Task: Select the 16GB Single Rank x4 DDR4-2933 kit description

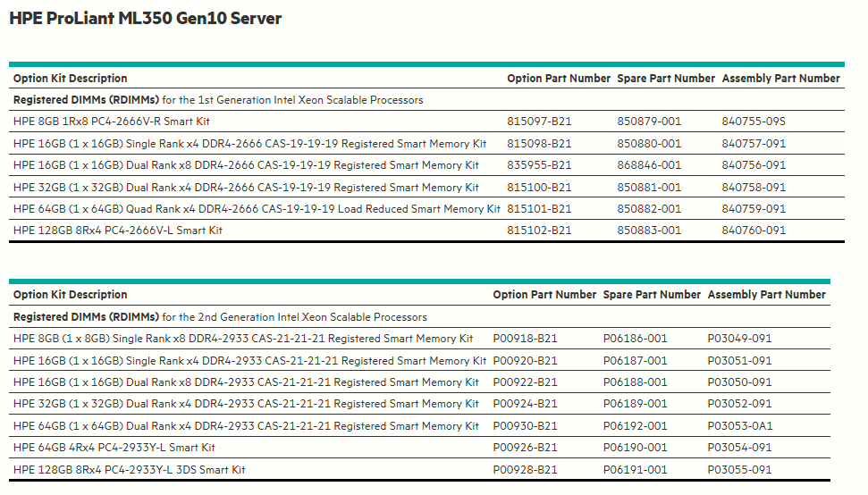Action: (x=250, y=361)
